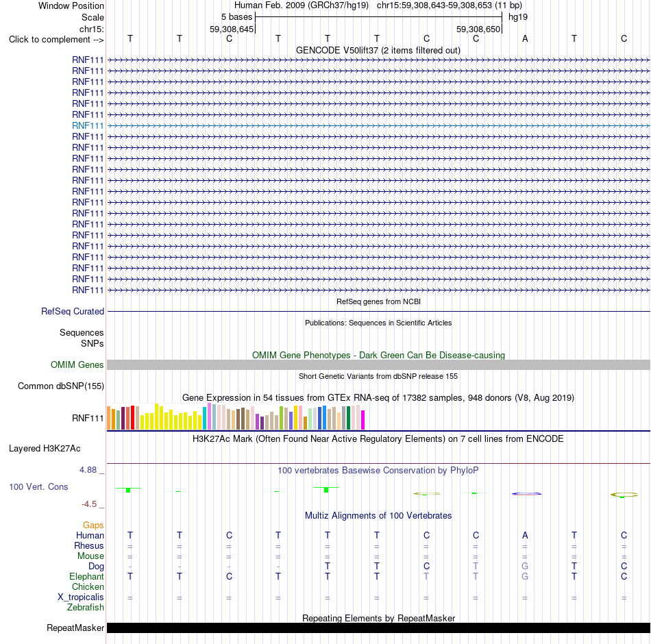The width and height of the screenshot is (651, 644).
Task: Open the 'RefSeq genes from NCBI' track title
Action: point(378,301)
